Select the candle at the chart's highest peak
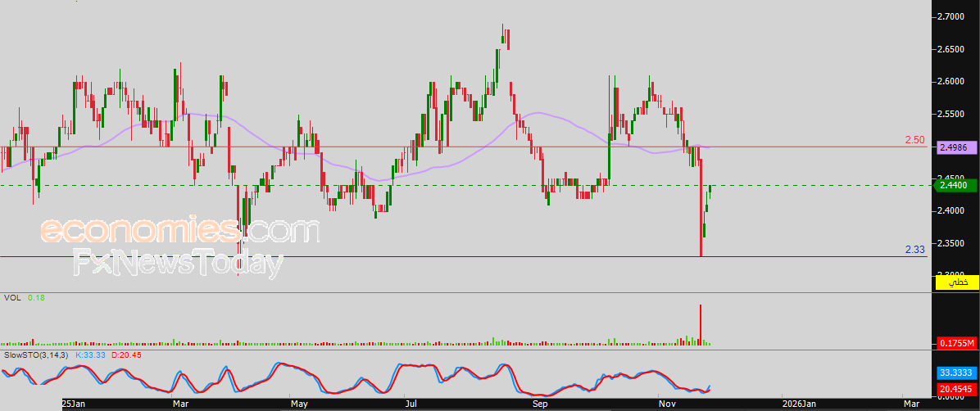 point(502,34)
